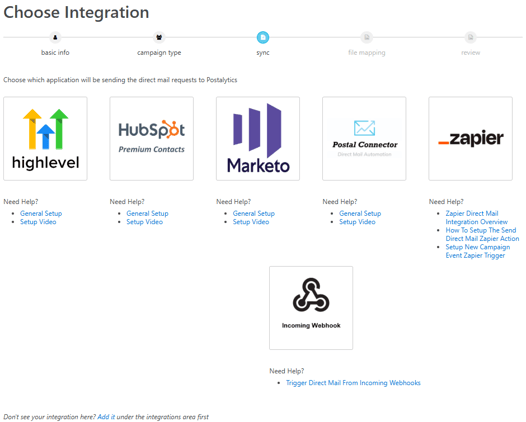Go to the campaign type step icon
526x422 pixels.
[159, 37]
